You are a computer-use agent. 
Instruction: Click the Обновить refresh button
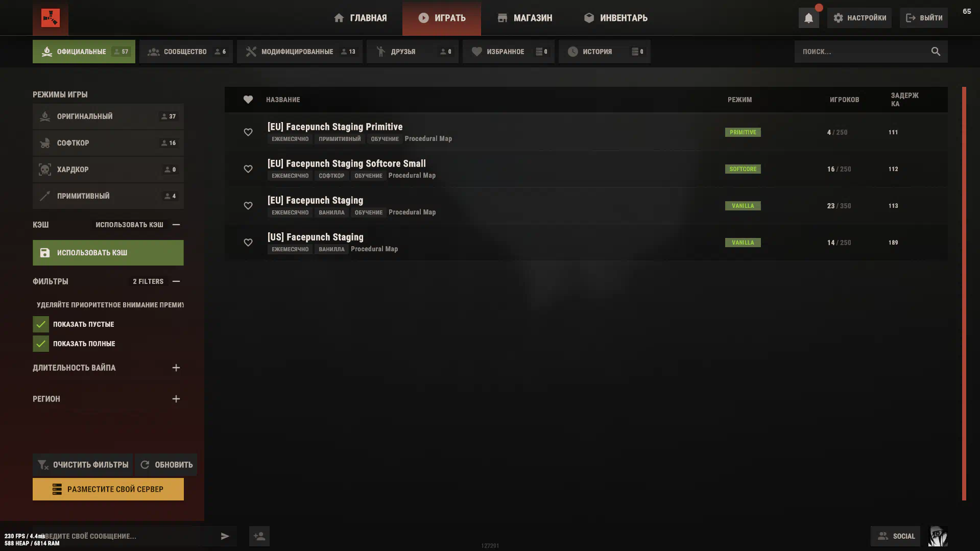[166, 465]
